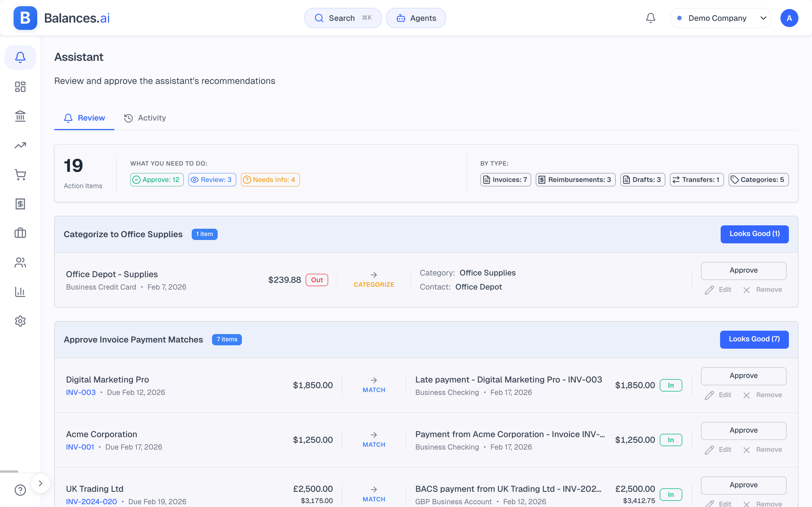The width and height of the screenshot is (812, 507).
Task: Open the Demo Company selector dropdown
Action: (x=720, y=18)
